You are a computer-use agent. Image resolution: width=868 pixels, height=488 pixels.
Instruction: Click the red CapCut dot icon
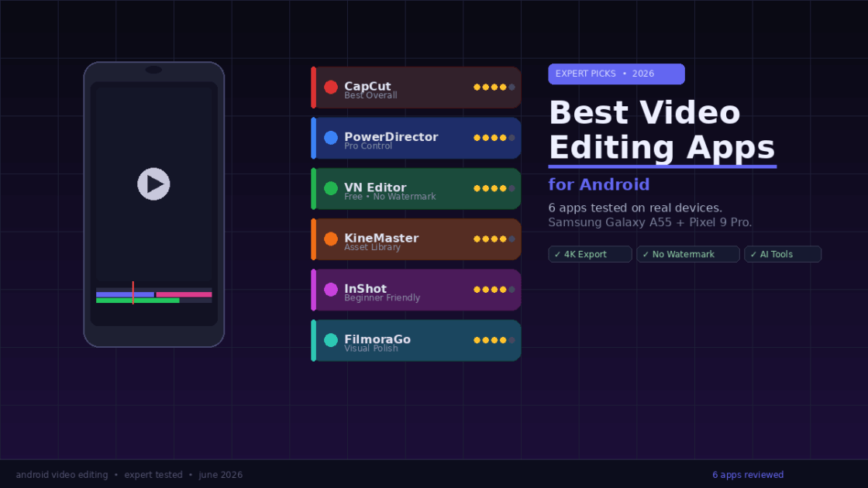tap(330, 87)
